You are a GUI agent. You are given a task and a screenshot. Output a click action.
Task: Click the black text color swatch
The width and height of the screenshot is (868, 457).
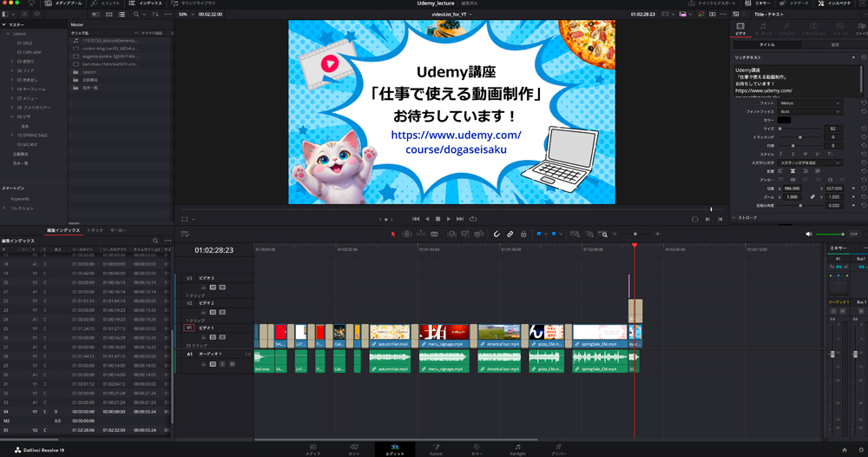[784, 120]
